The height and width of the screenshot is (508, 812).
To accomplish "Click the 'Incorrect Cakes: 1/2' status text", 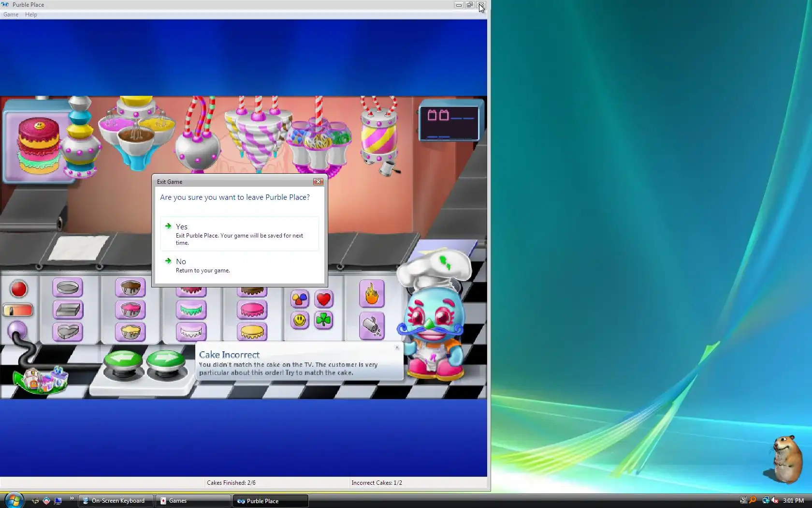I will (x=377, y=483).
